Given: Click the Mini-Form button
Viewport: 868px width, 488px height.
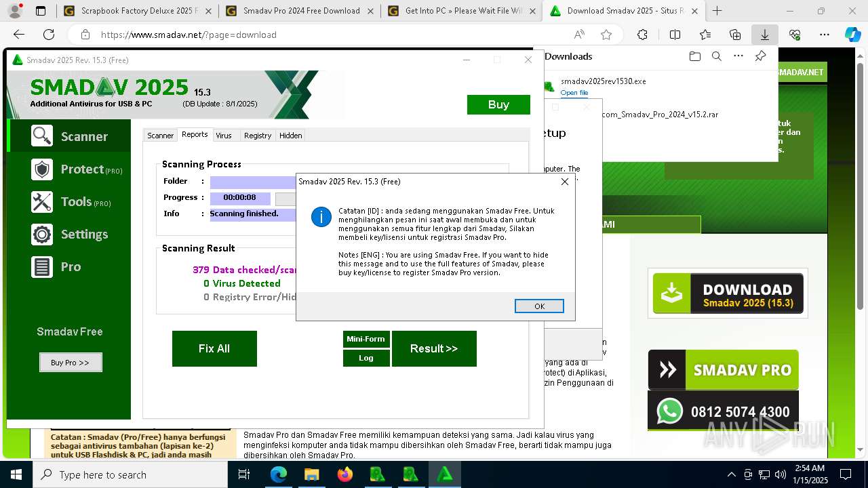Looking at the screenshot, I should pyautogui.click(x=366, y=339).
